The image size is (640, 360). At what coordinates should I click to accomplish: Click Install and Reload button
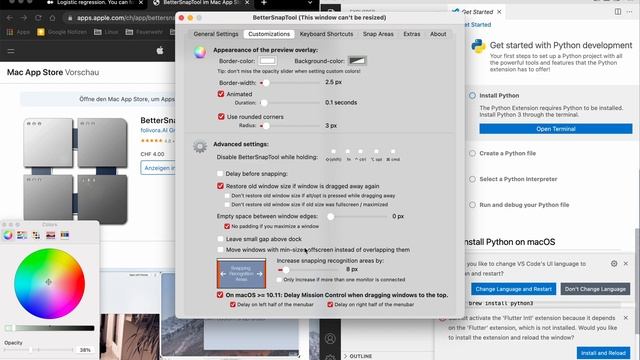603,353
